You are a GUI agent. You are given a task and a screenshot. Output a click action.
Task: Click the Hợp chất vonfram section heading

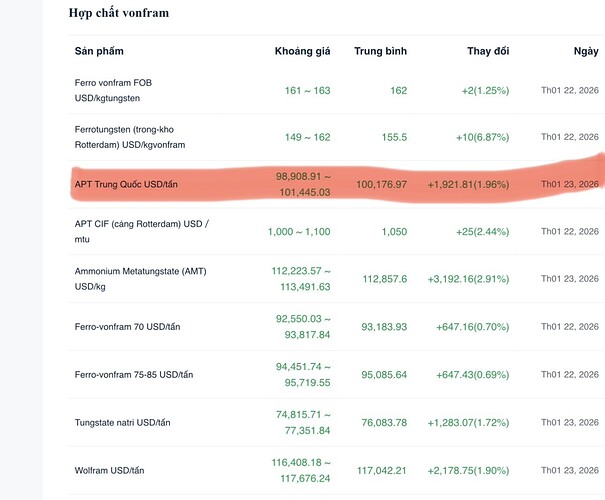click(x=118, y=13)
